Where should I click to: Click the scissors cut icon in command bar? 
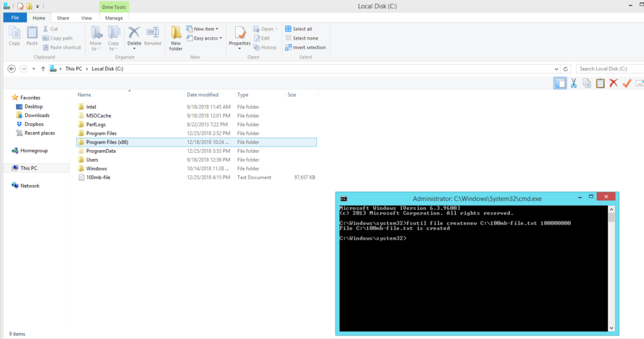coord(573,83)
